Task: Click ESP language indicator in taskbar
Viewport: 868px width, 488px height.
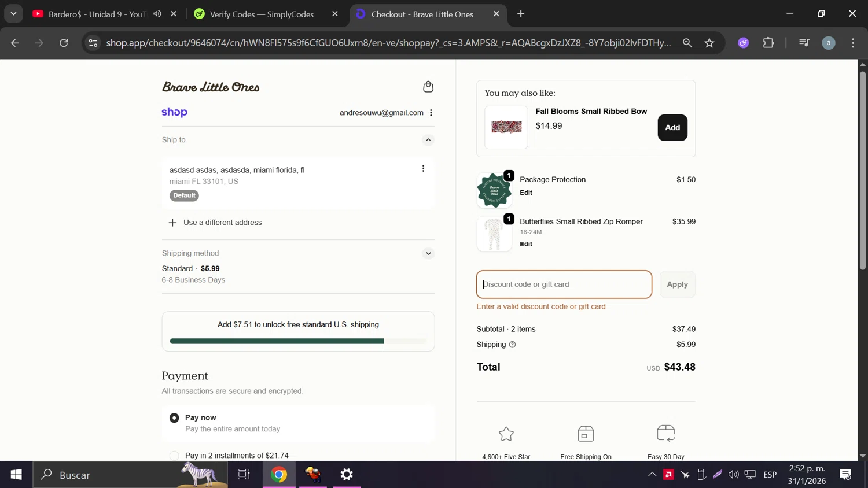Action: [x=770, y=475]
